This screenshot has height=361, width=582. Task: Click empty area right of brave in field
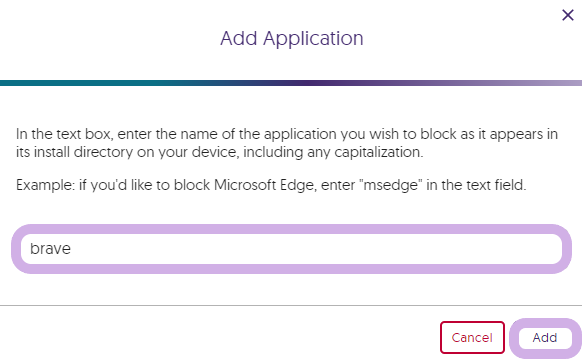[315, 249]
